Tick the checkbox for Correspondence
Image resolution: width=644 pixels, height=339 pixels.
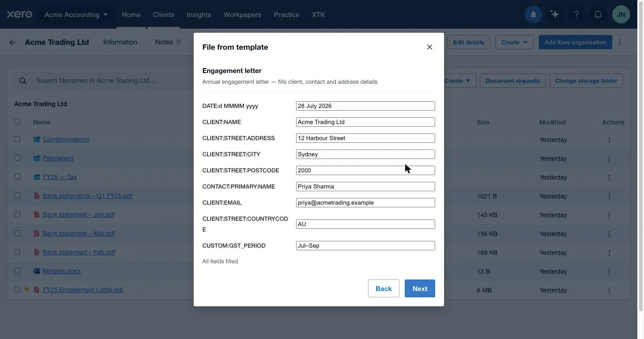[17, 139]
